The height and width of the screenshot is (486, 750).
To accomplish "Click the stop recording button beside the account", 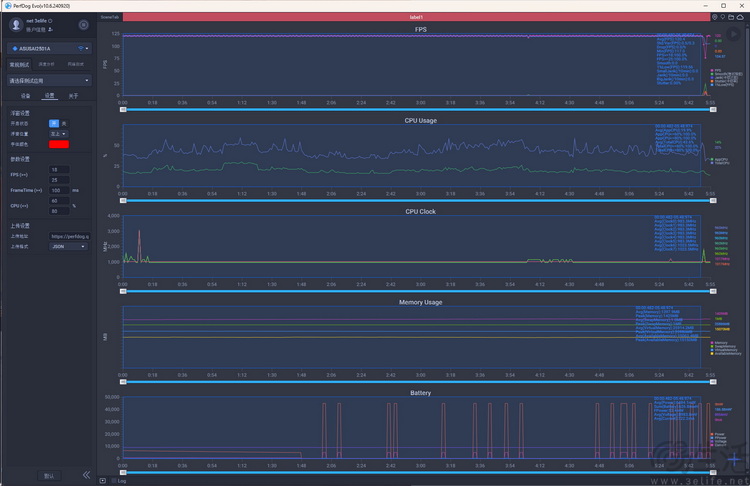I will click(83, 25).
